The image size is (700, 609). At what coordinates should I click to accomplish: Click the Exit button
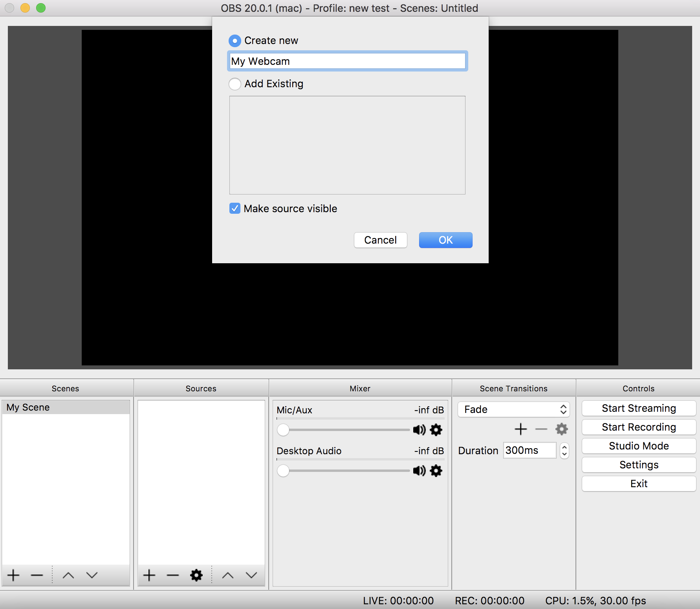coord(639,484)
